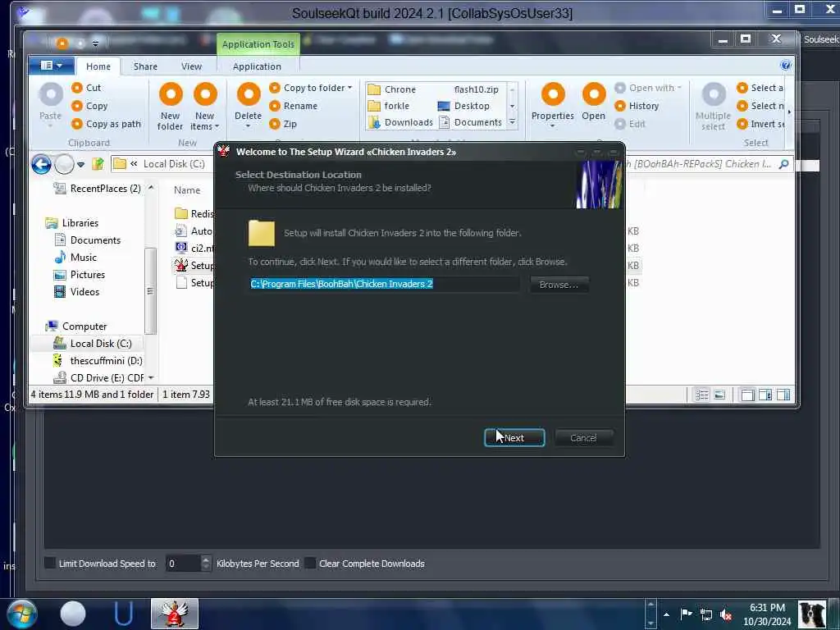The height and width of the screenshot is (630, 840).
Task: Click the search magnifier in Explorer
Action: [783, 164]
